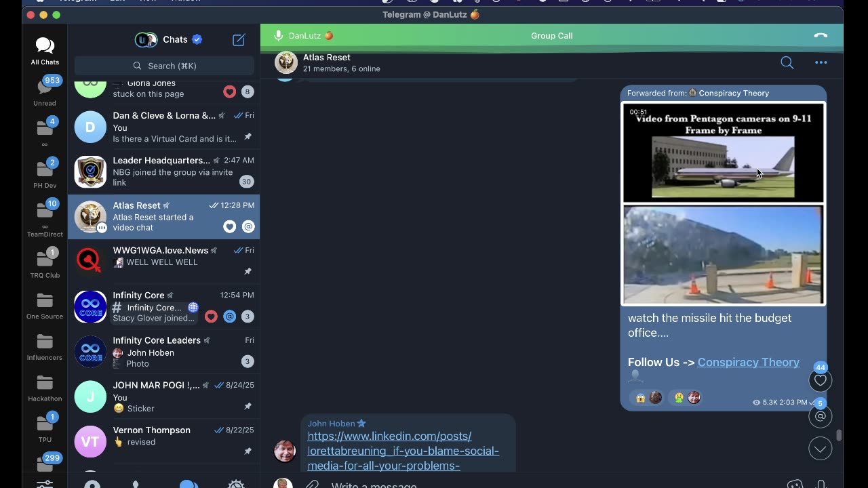Screen dimensions: 868x488
Task: Open the JOHN MAR POGI chat
Action: point(163,396)
